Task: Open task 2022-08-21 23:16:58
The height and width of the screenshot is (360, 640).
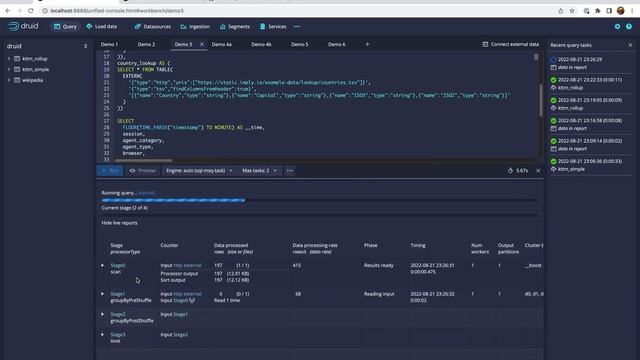Action: [590, 124]
